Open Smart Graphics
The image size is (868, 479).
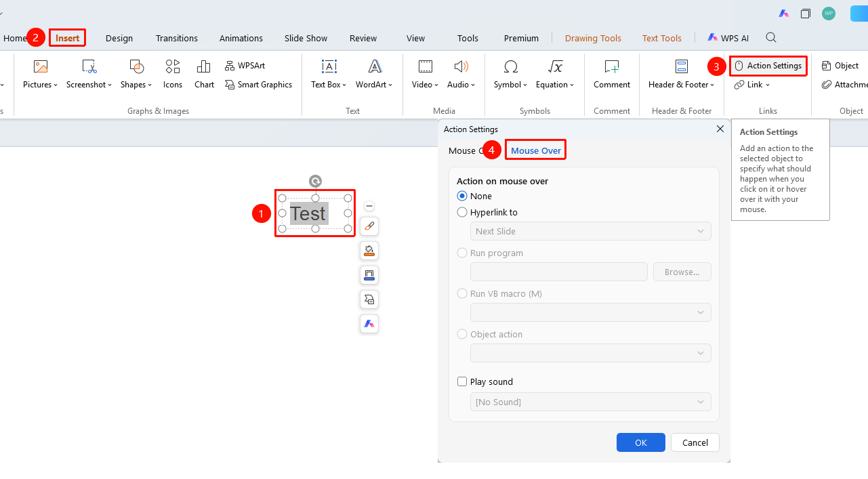coord(259,85)
